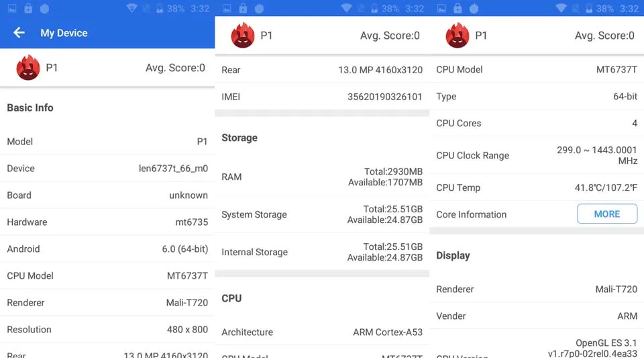Select the Core Information label

[471, 214]
